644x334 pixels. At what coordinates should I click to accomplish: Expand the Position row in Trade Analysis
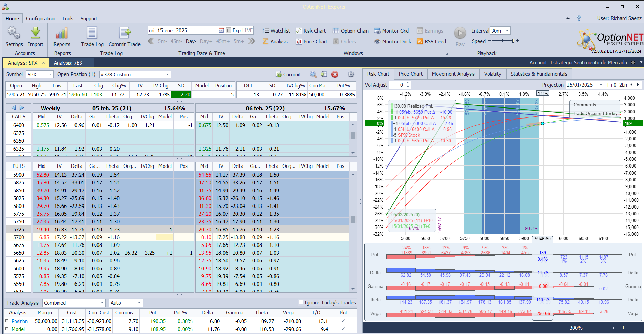(7, 321)
